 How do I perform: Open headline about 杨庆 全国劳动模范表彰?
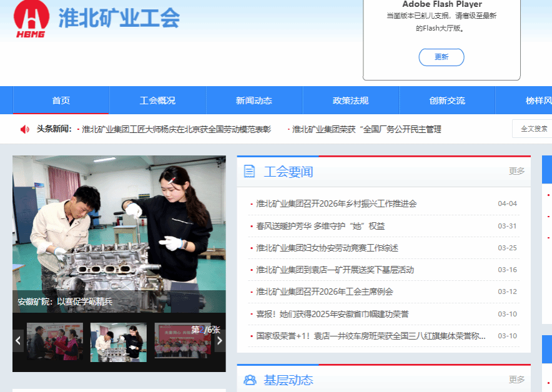176,129
